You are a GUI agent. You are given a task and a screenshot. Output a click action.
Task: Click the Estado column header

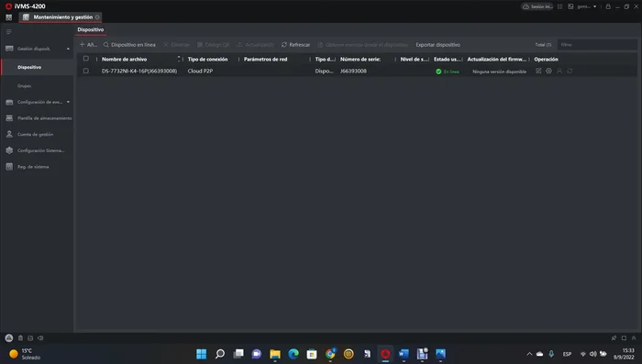[x=447, y=60]
